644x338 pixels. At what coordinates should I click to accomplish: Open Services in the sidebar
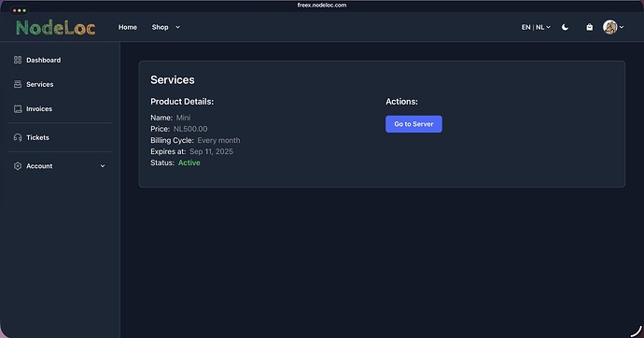coord(40,84)
